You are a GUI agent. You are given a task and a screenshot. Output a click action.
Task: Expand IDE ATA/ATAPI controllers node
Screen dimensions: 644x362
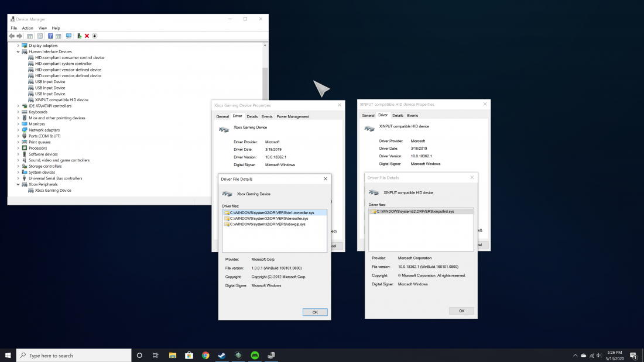(x=18, y=106)
